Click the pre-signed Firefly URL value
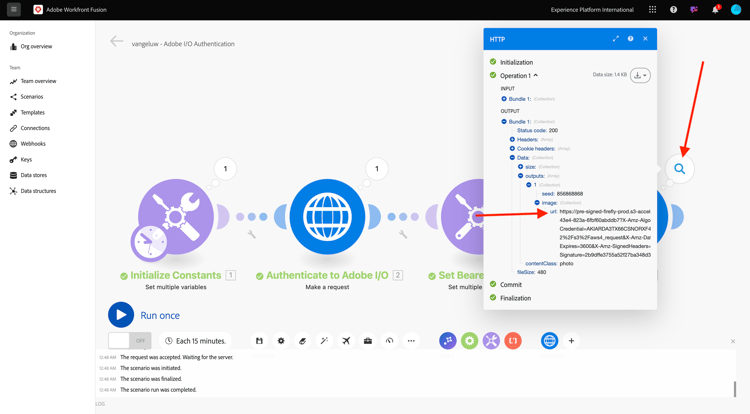750x414 pixels. pos(605,233)
